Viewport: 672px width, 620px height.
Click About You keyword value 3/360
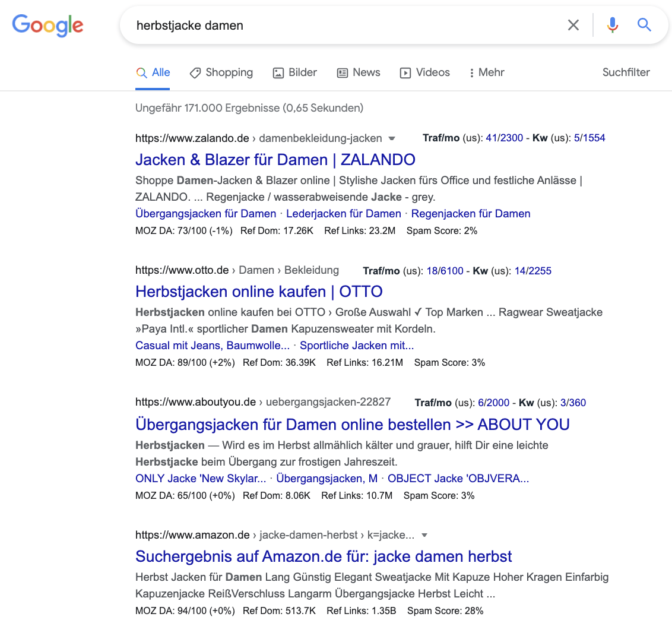pyautogui.click(x=573, y=403)
